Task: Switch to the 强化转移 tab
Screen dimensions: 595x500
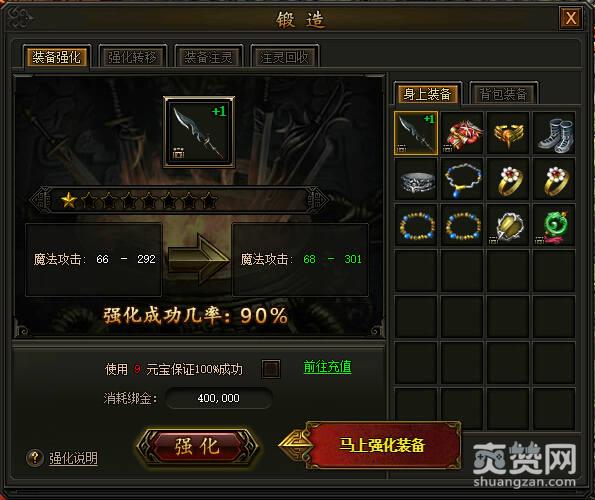Action: point(132,57)
